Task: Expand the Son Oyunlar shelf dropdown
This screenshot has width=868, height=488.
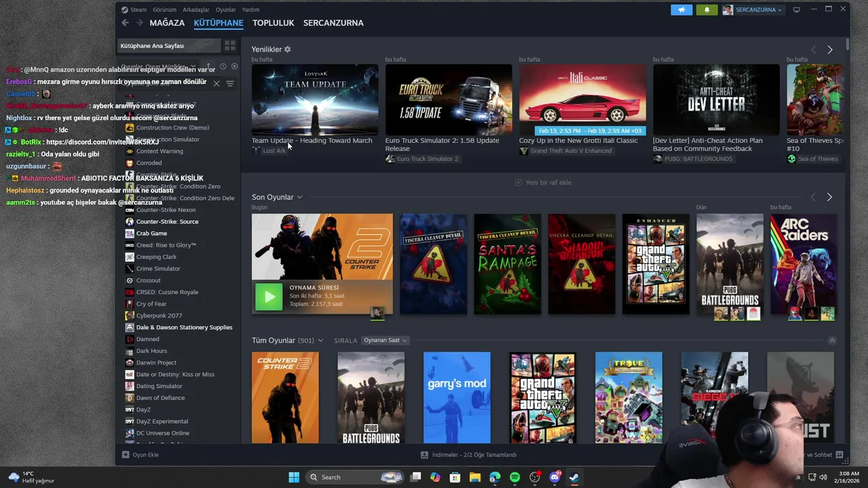Action: [300, 197]
